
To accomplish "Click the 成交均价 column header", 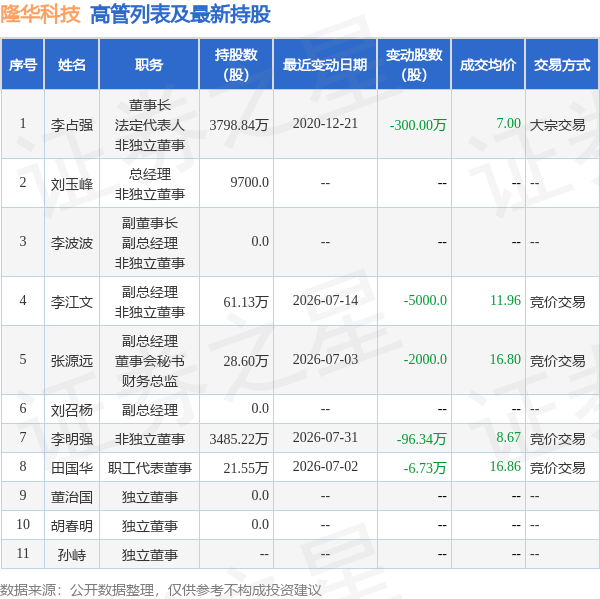I will click(488, 64).
